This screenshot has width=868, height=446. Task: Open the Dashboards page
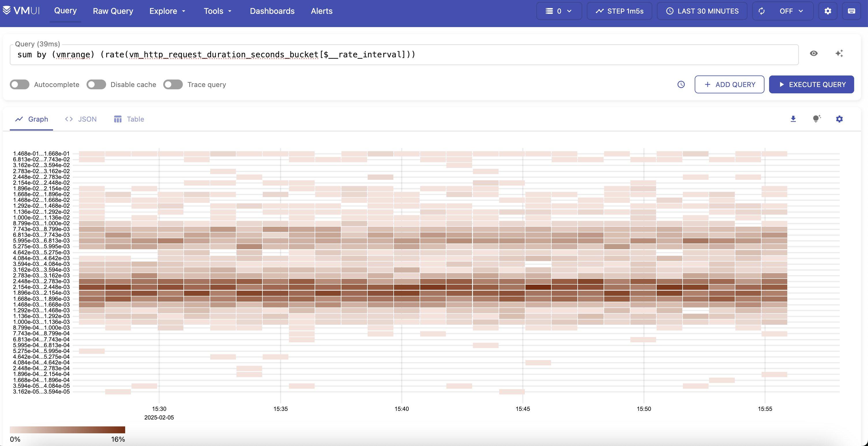tap(272, 11)
